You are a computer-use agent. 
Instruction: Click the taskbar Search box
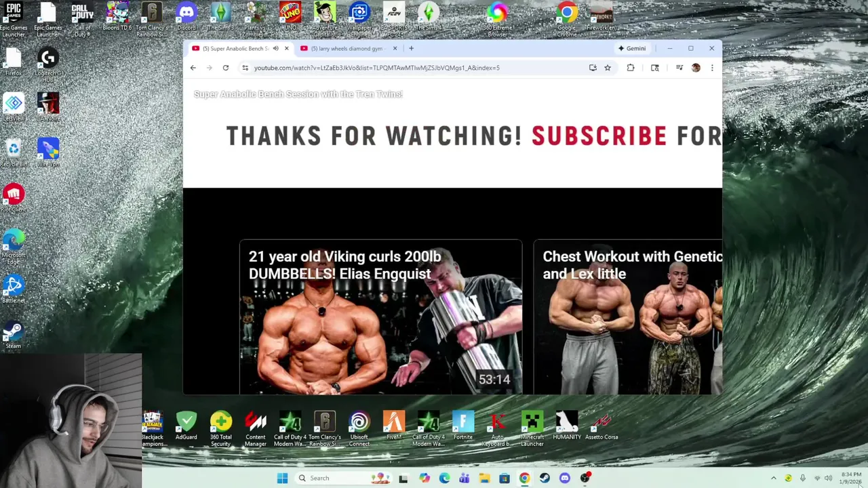click(342, 478)
